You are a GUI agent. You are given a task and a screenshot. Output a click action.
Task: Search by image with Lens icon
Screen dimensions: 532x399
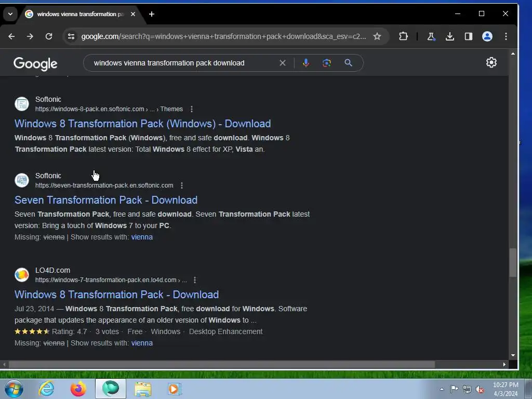(326, 63)
